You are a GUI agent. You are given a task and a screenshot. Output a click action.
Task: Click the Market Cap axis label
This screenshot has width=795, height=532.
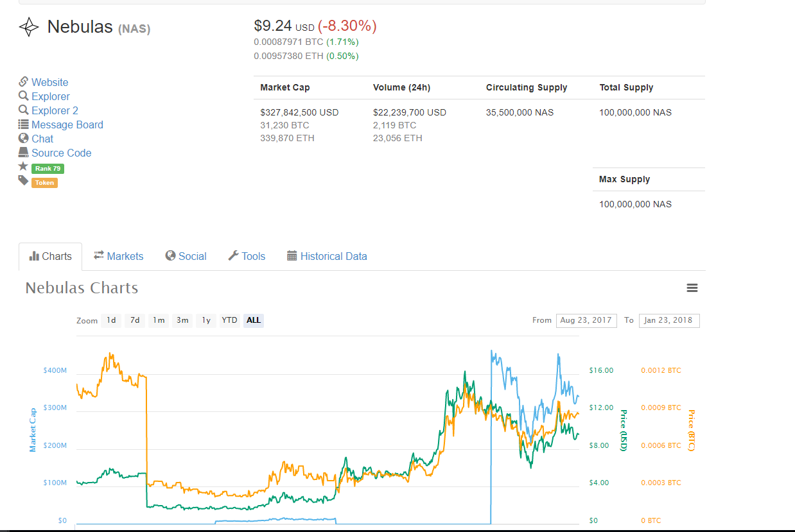(x=33, y=429)
